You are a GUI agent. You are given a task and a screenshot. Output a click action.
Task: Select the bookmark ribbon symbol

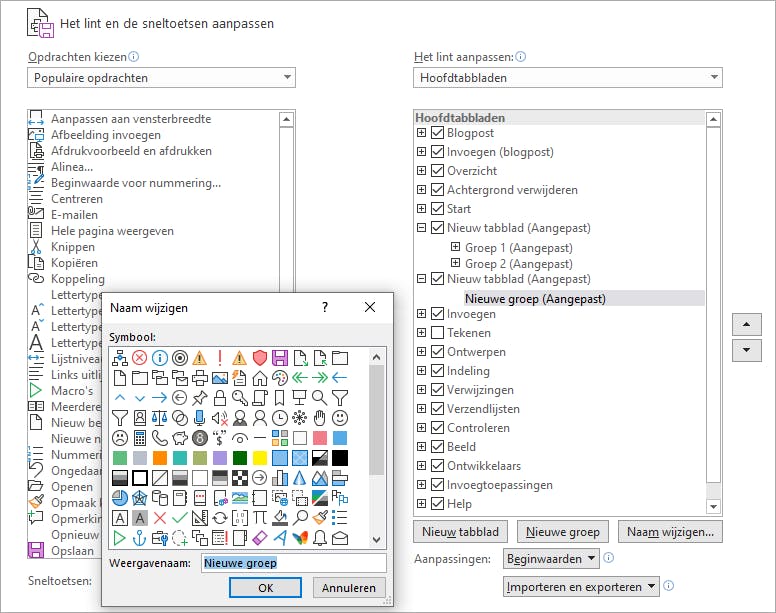[x=280, y=398]
